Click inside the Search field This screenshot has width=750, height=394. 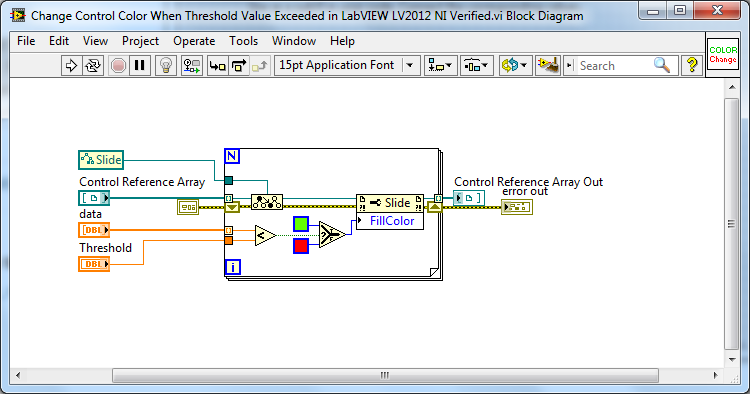click(x=614, y=66)
